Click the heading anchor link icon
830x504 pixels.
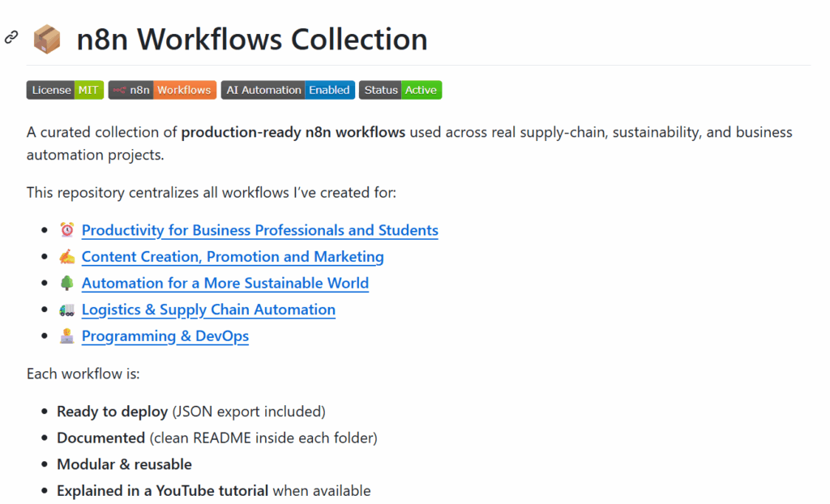[11, 37]
